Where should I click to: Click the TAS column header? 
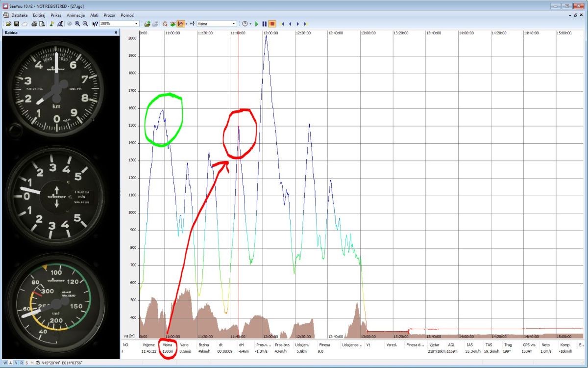pos(489,345)
